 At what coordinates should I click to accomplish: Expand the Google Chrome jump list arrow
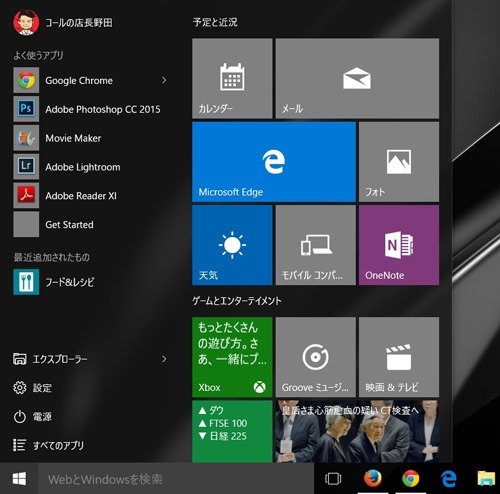point(164,80)
